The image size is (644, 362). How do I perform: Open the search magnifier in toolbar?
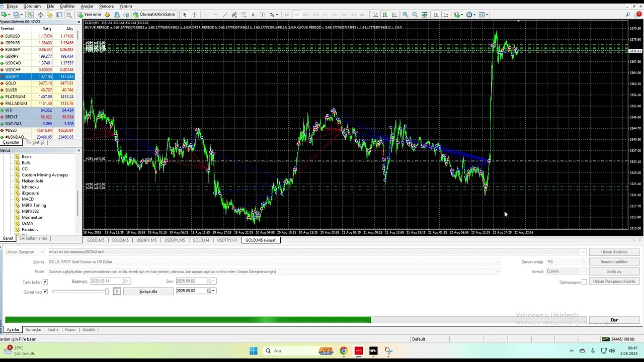pos(628,15)
